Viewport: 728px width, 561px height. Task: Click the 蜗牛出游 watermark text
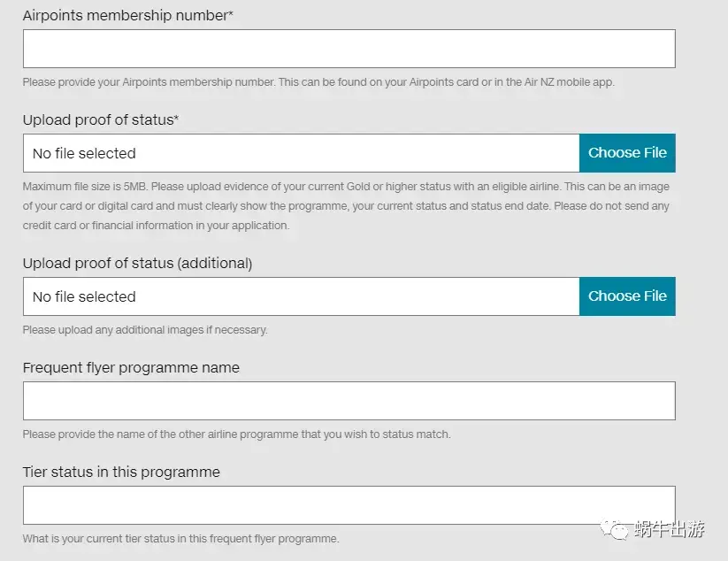669,529
